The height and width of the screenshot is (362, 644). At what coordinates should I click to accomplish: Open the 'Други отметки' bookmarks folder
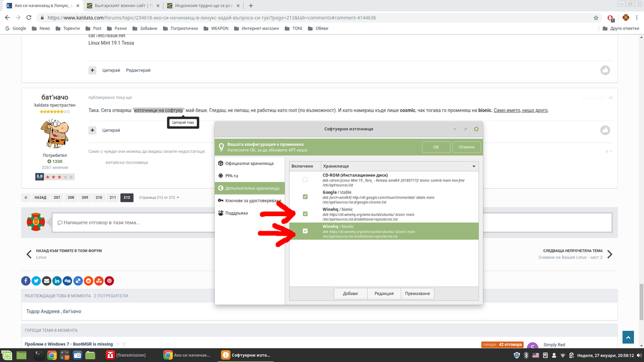coord(620,29)
